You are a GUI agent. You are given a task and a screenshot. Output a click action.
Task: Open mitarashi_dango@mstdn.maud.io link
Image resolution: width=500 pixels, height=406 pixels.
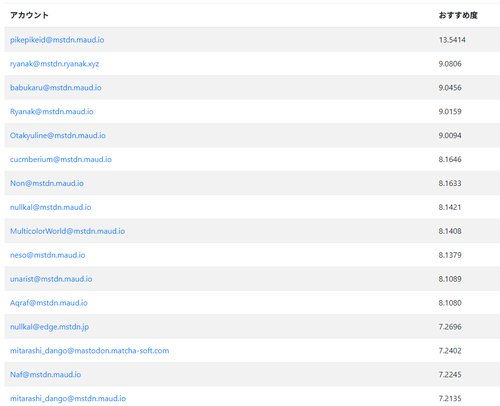[x=68, y=399]
